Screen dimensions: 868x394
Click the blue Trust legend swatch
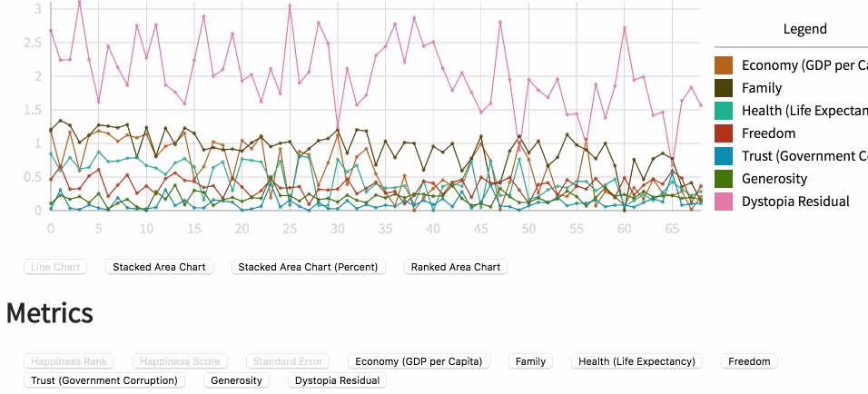[724, 156]
